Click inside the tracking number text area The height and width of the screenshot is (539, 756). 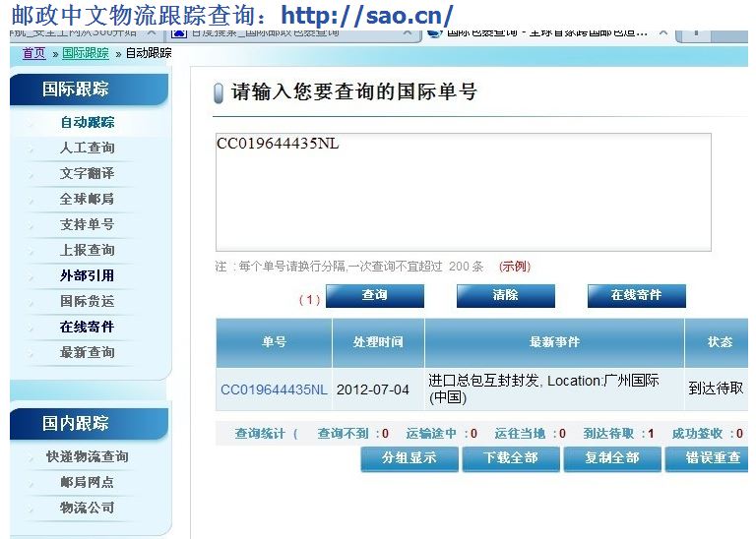click(463, 192)
